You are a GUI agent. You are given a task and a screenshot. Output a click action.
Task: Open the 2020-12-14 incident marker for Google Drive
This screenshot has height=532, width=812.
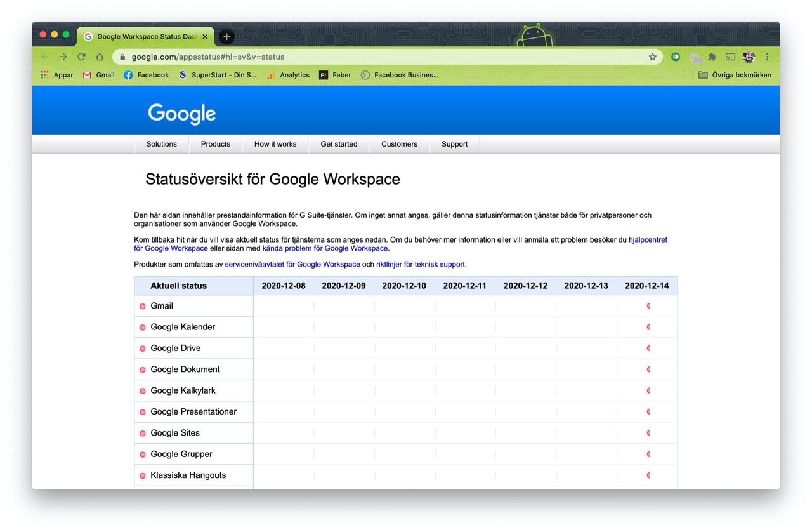click(648, 348)
